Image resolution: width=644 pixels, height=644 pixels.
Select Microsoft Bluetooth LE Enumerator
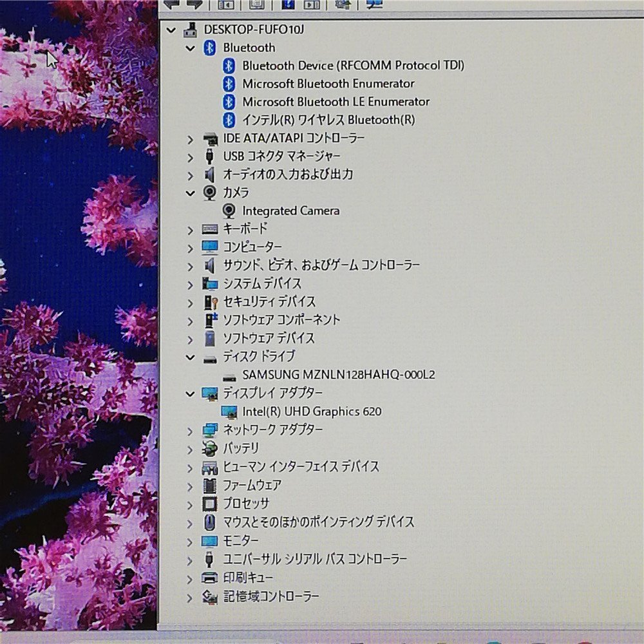pyautogui.click(x=336, y=101)
